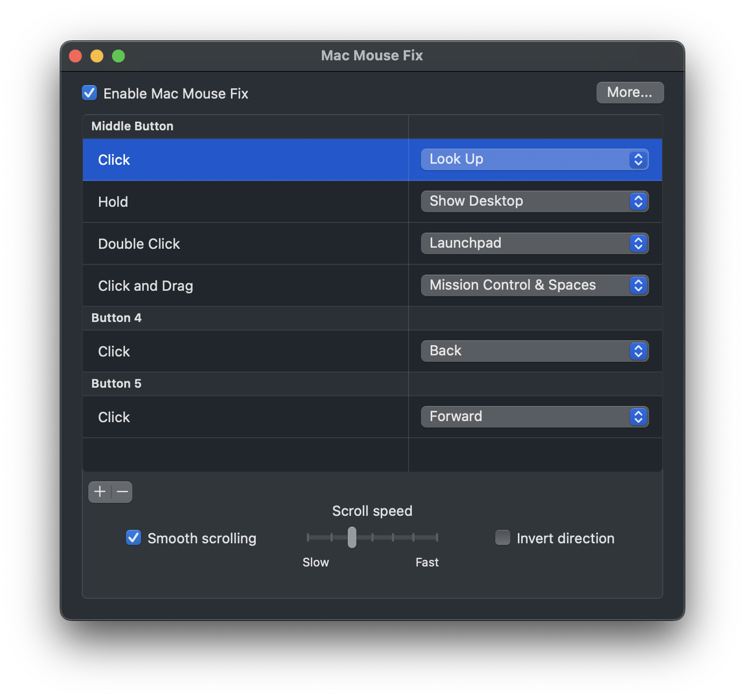Screen dimensions: 745x700
Task: Open the Forward action dropdown
Action: pos(535,417)
